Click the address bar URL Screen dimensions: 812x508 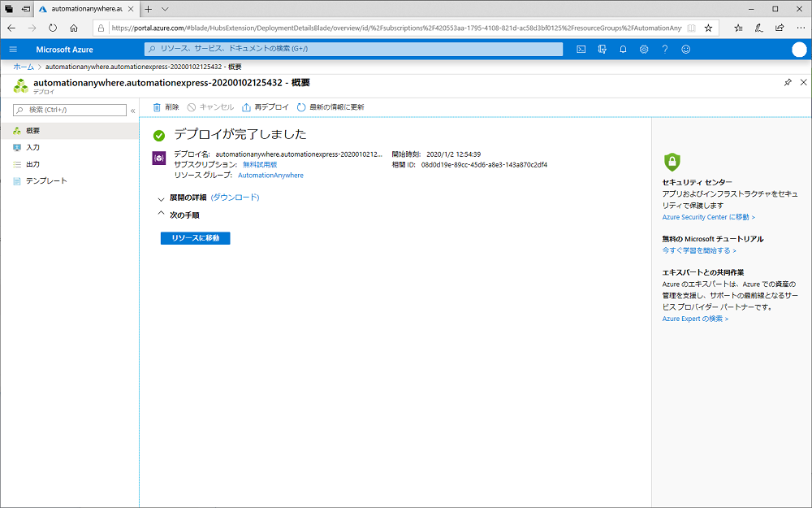point(397,28)
